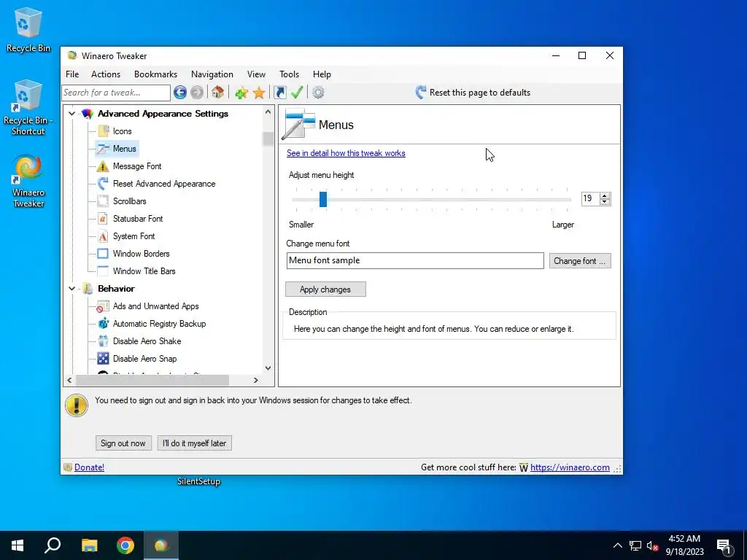Image resolution: width=747 pixels, height=560 pixels.
Task: Open Ads and Unwanted Apps tweak
Action: pos(156,306)
